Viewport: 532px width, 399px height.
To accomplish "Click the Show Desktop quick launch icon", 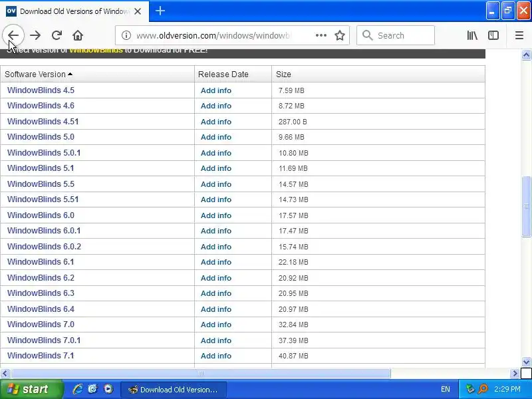I will point(92,389).
